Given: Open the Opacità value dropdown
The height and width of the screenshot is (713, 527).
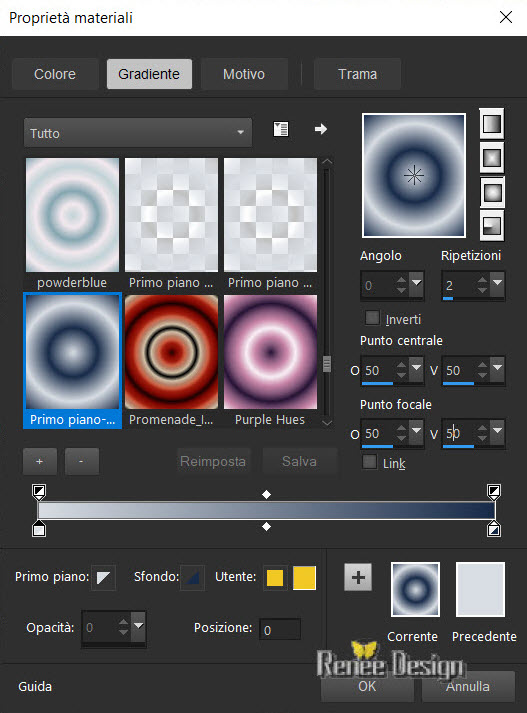Looking at the screenshot, I should point(138,627).
